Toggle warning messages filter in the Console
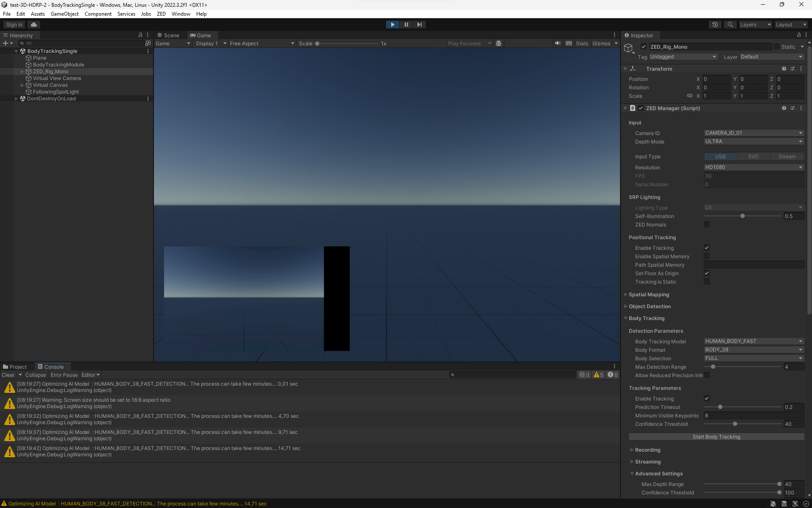The width and height of the screenshot is (812, 508). [598, 375]
